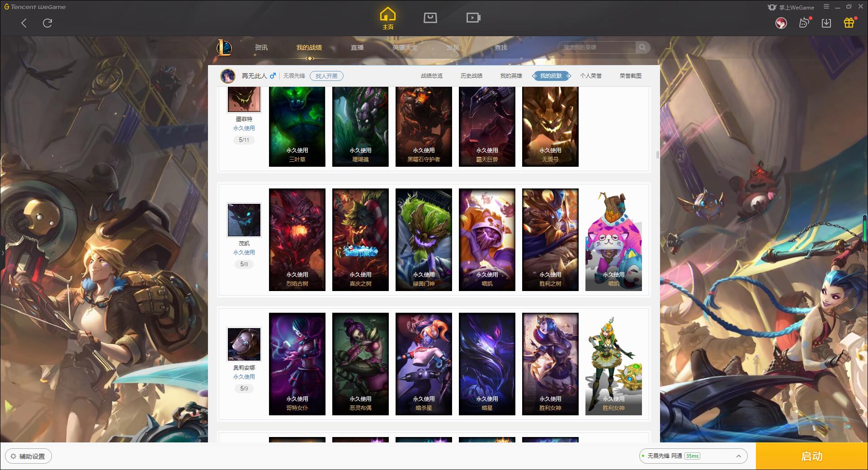Click the summoner profile avatar
The width and height of the screenshot is (868, 470).
click(228, 76)
